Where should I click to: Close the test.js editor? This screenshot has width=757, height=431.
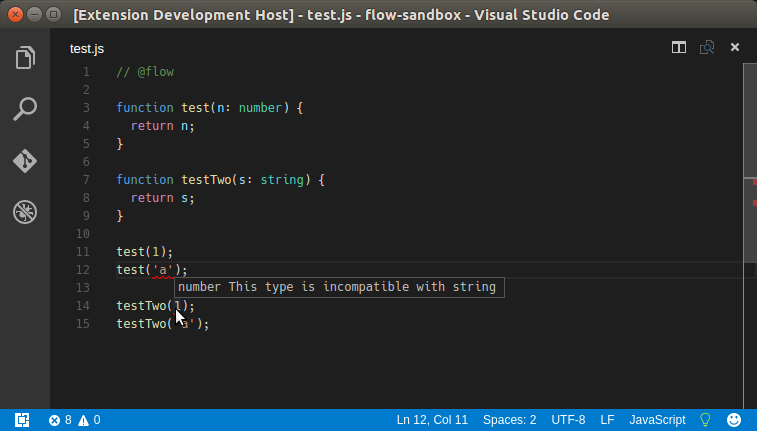click(x=735, y=47)
